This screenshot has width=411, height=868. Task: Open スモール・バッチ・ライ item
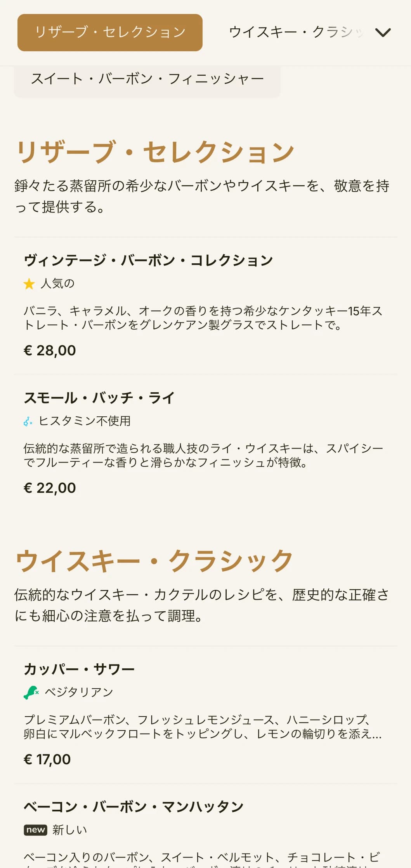coord(206,443)
